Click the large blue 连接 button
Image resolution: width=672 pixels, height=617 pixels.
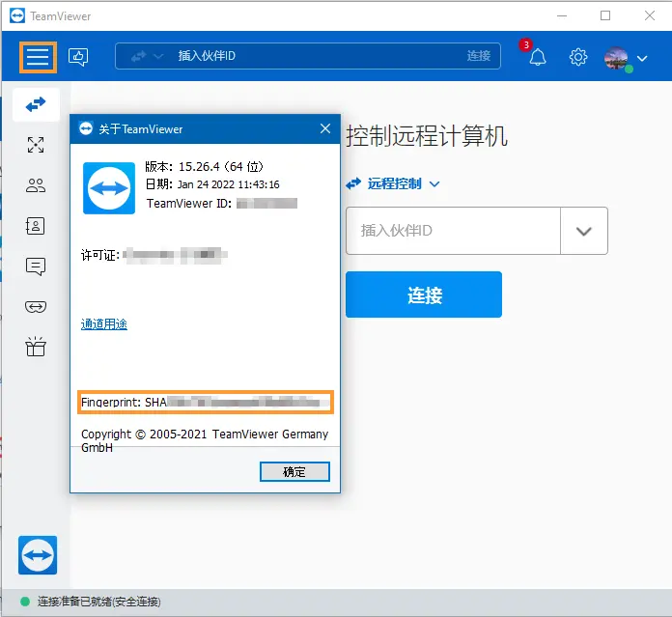click(x=424, y=294)
